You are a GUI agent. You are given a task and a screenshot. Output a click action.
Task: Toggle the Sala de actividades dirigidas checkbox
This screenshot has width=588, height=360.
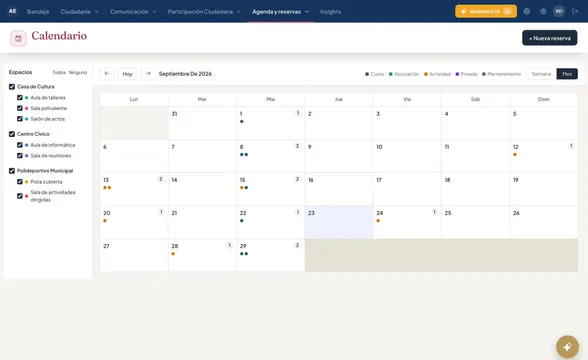(20, 196)
